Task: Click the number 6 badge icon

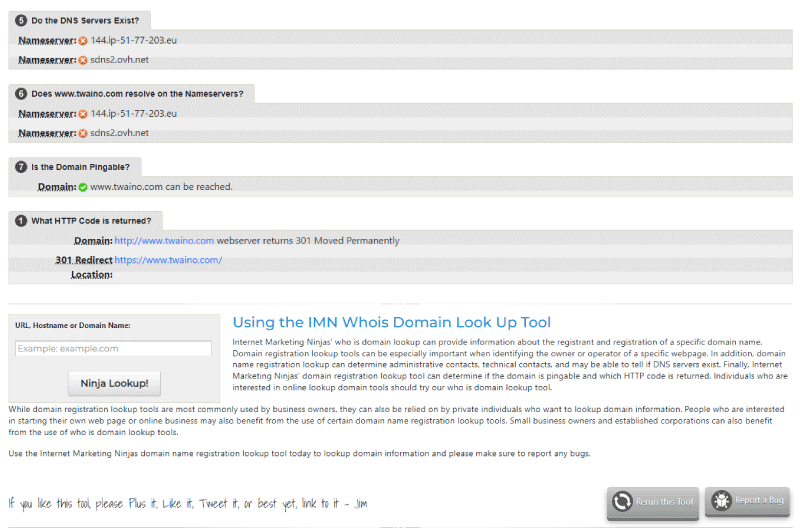Action: coord(21,94)
